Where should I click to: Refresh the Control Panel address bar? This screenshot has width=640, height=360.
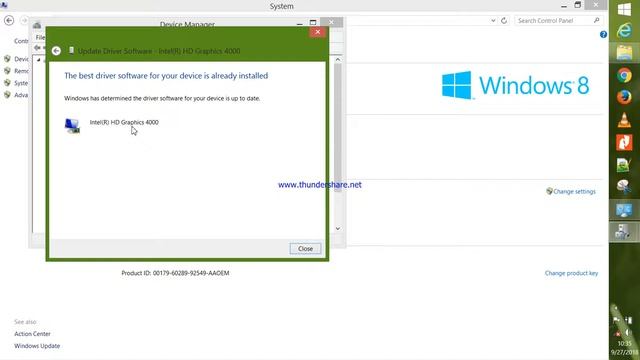[504, 20]
